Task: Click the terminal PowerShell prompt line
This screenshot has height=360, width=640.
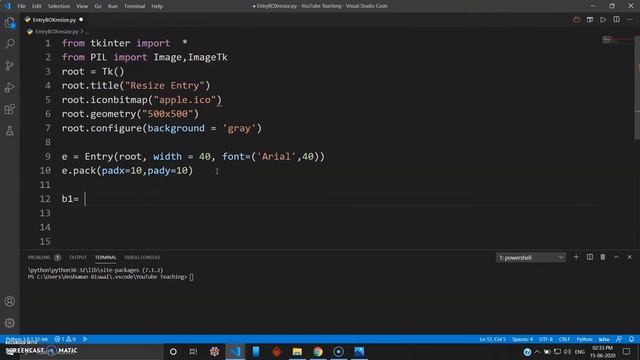Action: point(111,277)
